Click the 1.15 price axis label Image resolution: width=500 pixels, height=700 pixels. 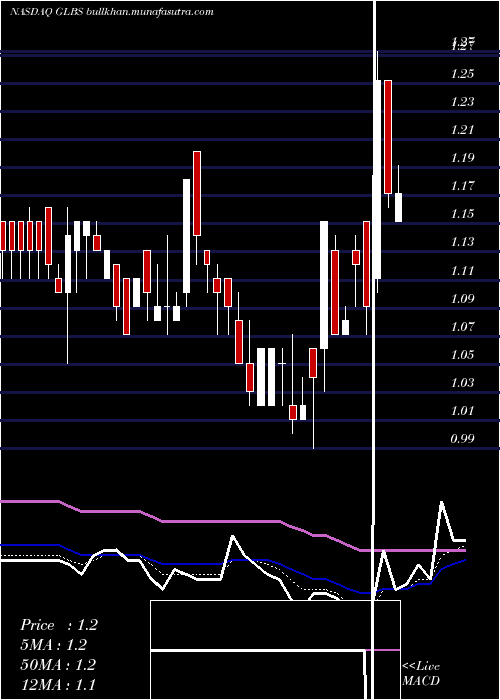[x=462, y=214]
